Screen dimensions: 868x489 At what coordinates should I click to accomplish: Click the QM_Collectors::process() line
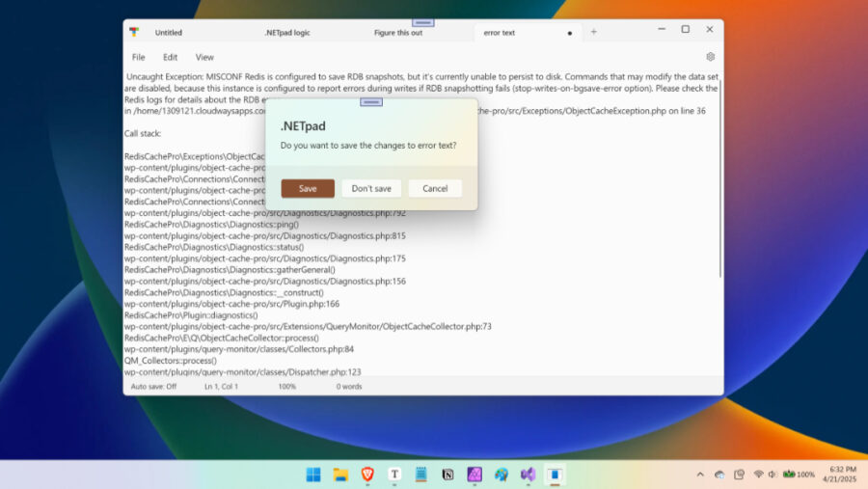coord(170,361)
